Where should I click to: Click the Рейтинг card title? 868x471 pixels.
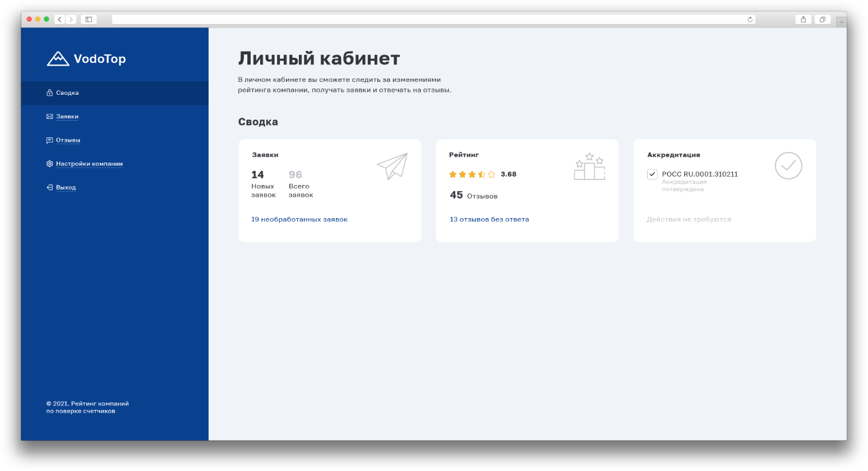[x=464, y=155]
